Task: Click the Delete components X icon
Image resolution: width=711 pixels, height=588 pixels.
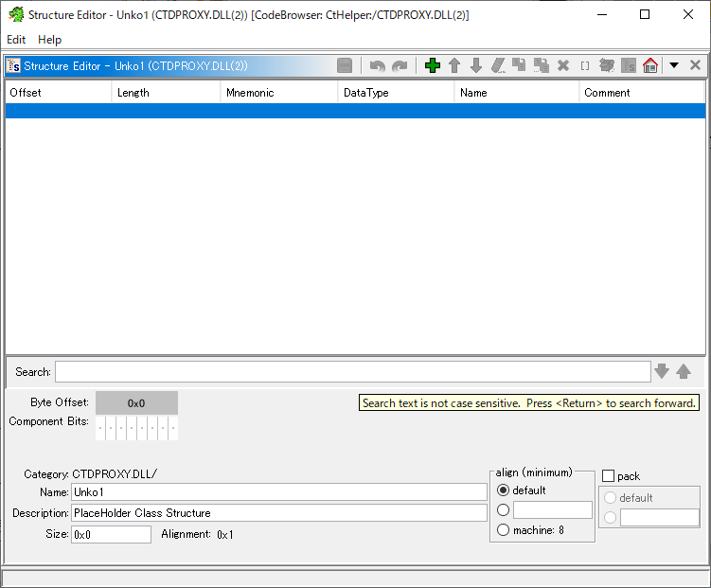Action: tap(563, 65)
